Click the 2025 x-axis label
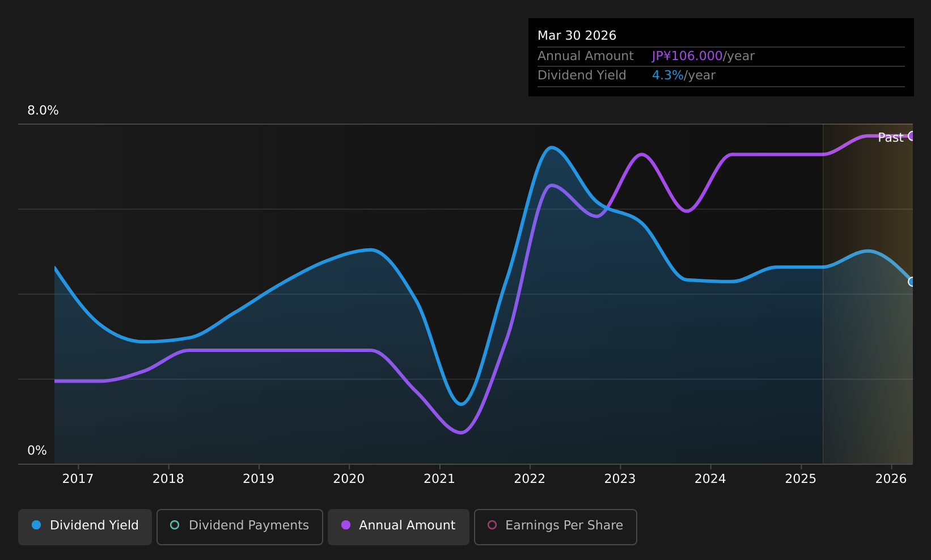This screenshot has width=931, height=560. [801, 479]
